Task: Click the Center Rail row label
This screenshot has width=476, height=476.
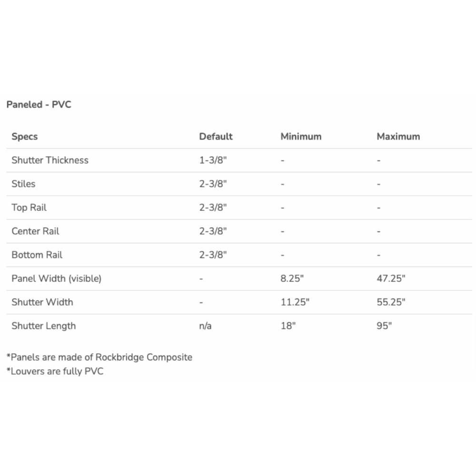Action: (x=35, y=231)
